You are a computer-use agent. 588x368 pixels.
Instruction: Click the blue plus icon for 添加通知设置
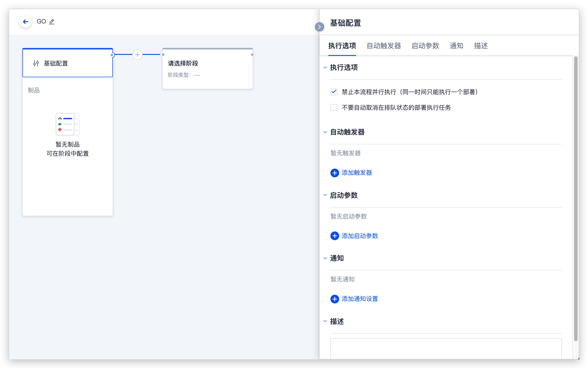(335, 299)
